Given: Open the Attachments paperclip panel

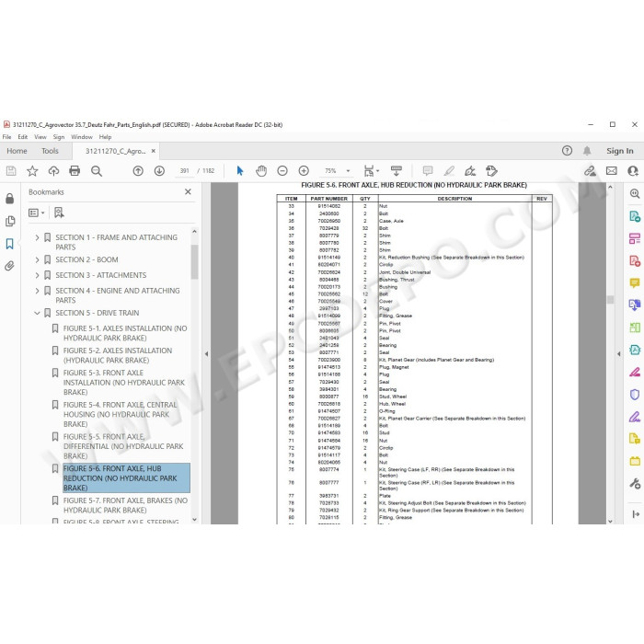Looking at the screenshot, I should coord(10,266).
